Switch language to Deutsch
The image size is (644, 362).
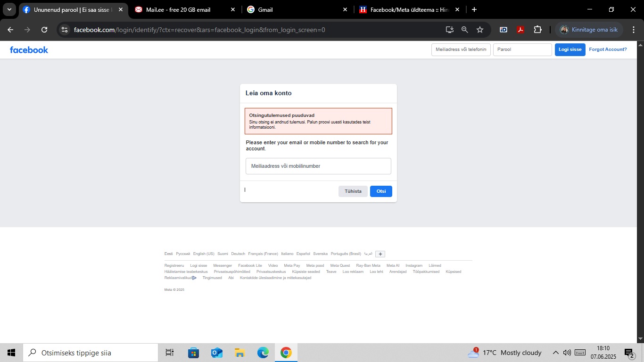click(238, 254)
